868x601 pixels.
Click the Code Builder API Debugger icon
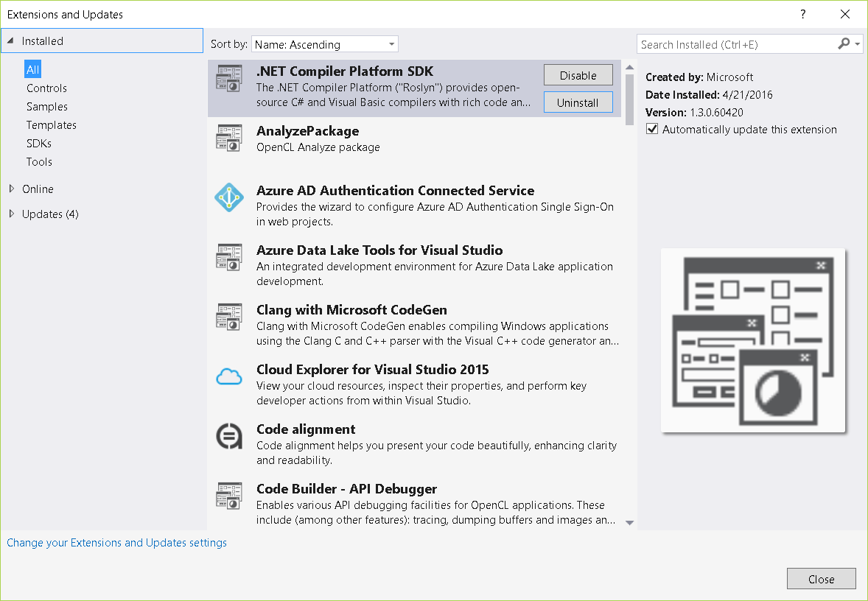pyautogui.click(x=229, y=496)
